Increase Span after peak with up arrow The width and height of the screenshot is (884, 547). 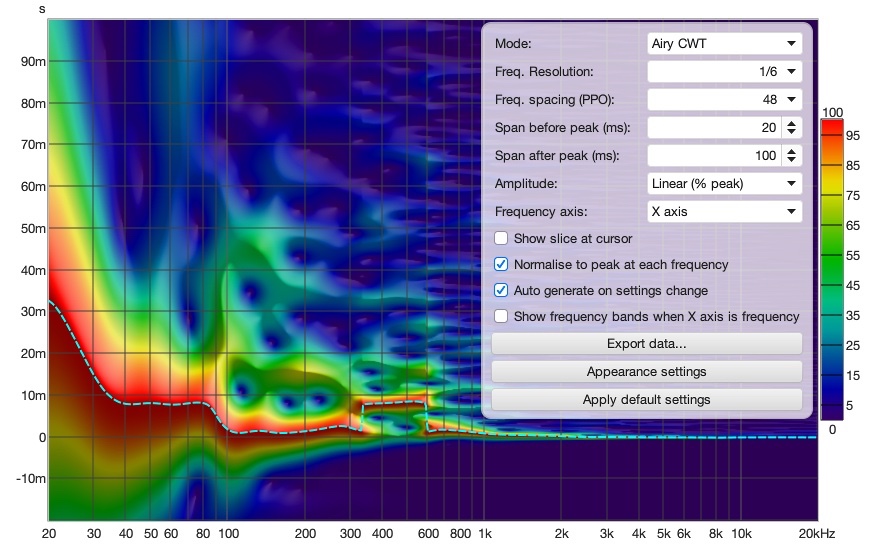(792, 152)
